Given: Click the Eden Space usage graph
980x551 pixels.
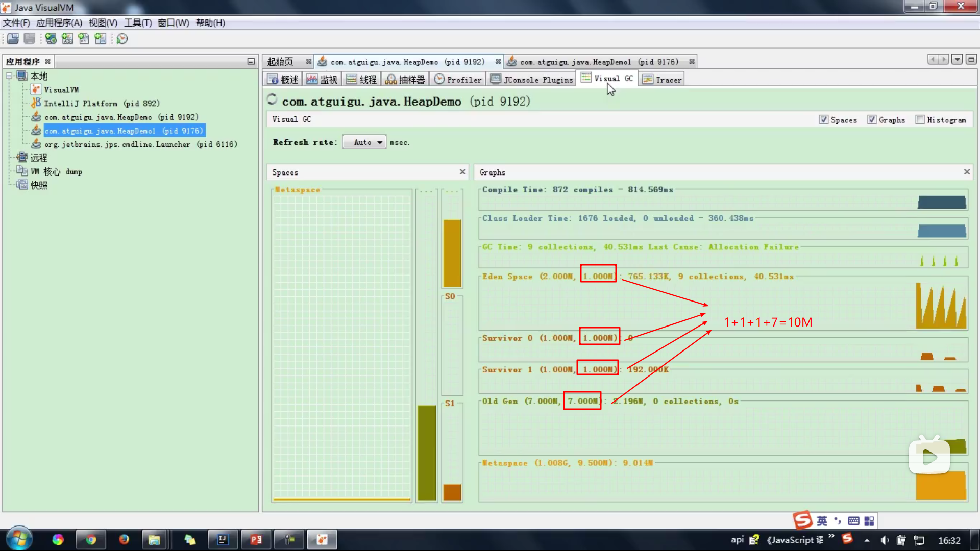Looking at the screenshot, I should point(941,305).
